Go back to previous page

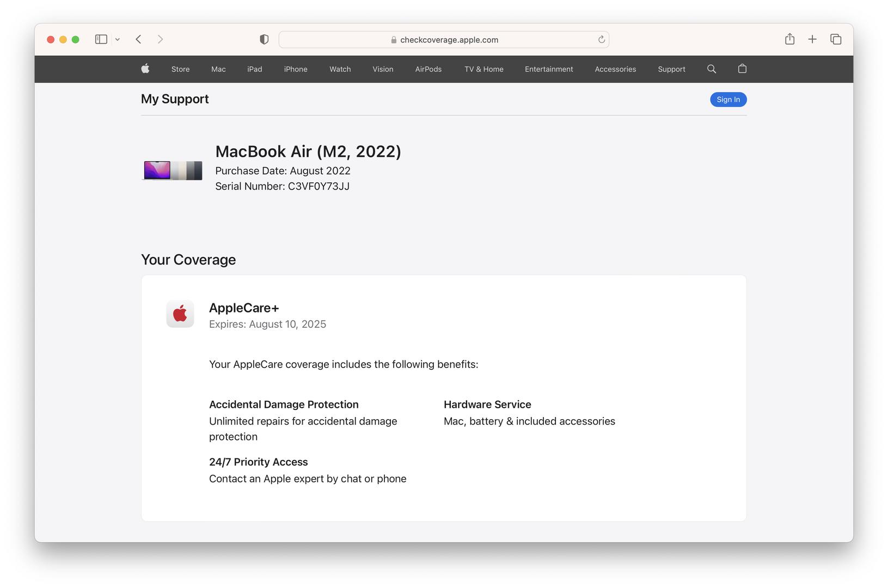139,39
